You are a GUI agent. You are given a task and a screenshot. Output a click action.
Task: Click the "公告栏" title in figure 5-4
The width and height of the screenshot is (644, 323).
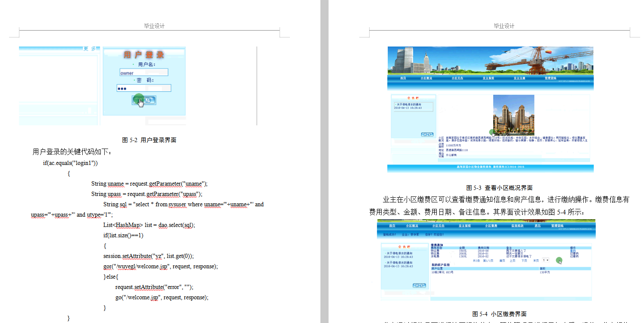pos(404,247)
